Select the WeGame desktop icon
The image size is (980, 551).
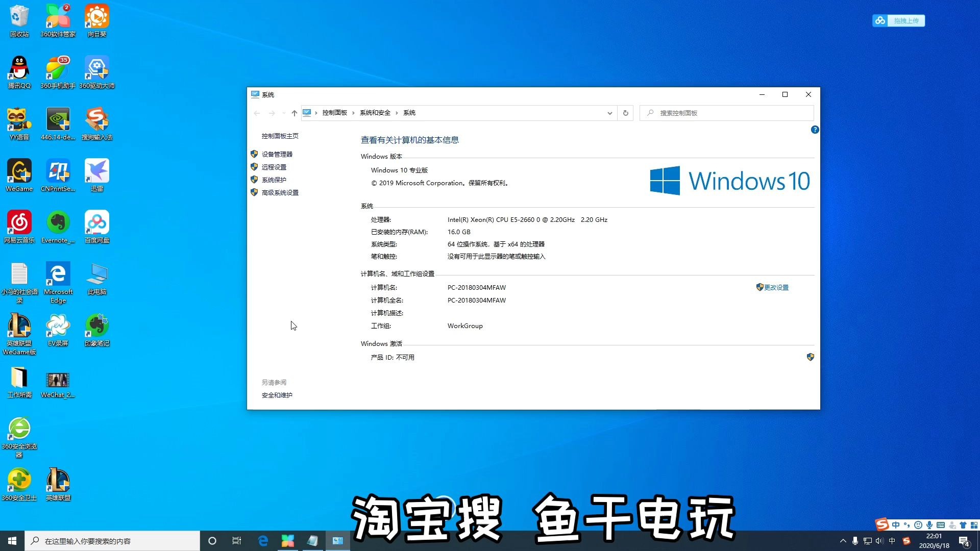click(19, 176)
